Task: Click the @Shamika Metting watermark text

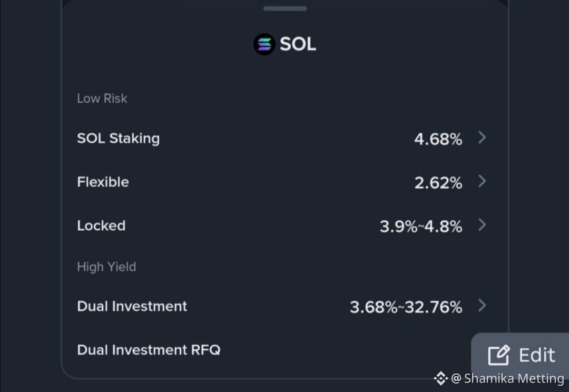Action: tap(508, 379)
